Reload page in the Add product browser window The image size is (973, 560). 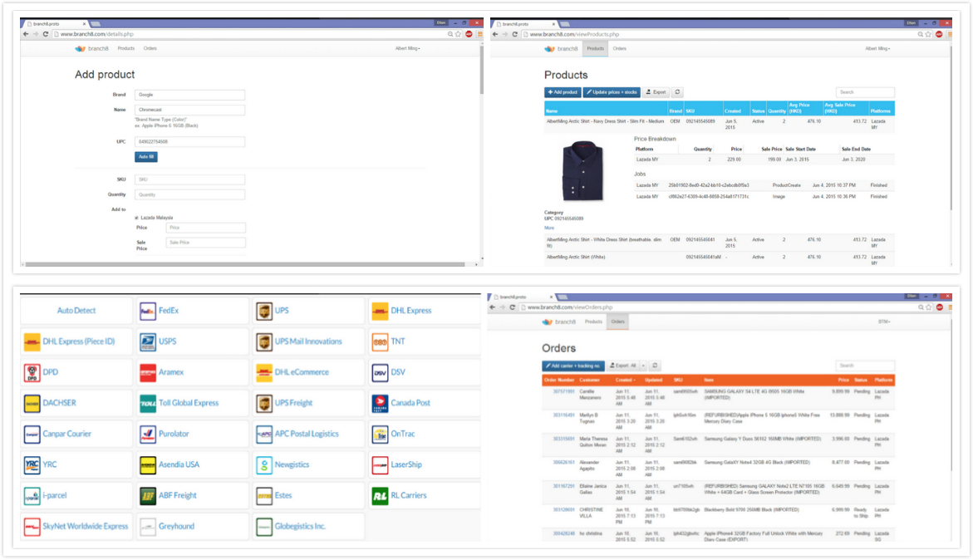pyautogui.click(x=46, y=34)
